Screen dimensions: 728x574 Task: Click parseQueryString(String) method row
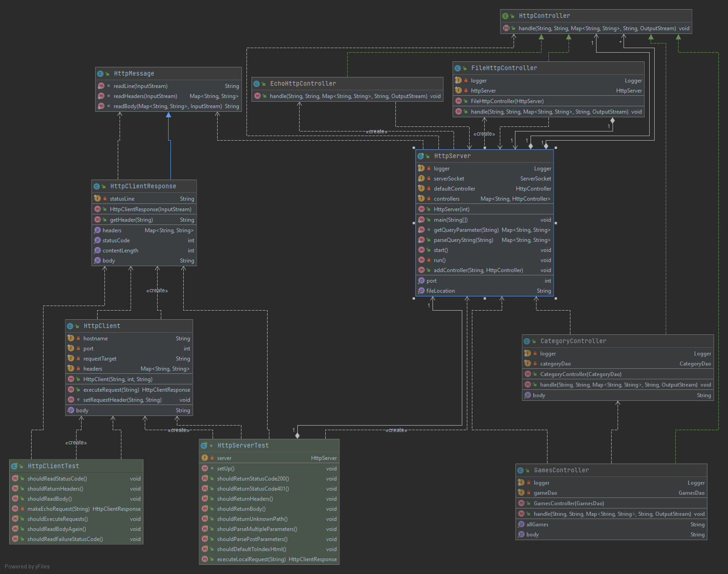(485, 240)
